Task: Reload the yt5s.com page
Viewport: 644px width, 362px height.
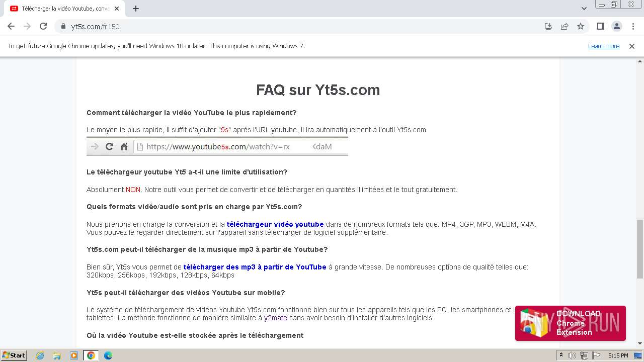Action: [x=43, y=26]
